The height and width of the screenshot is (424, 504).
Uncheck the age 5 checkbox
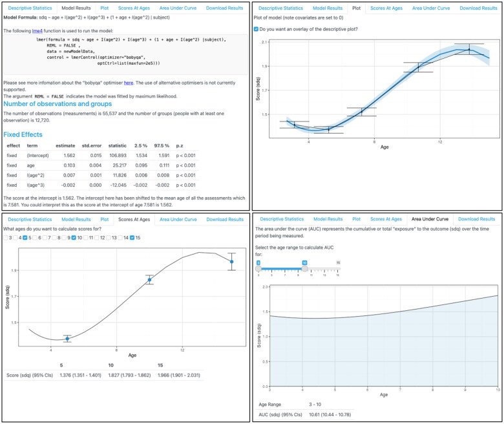tap(25, 238)
